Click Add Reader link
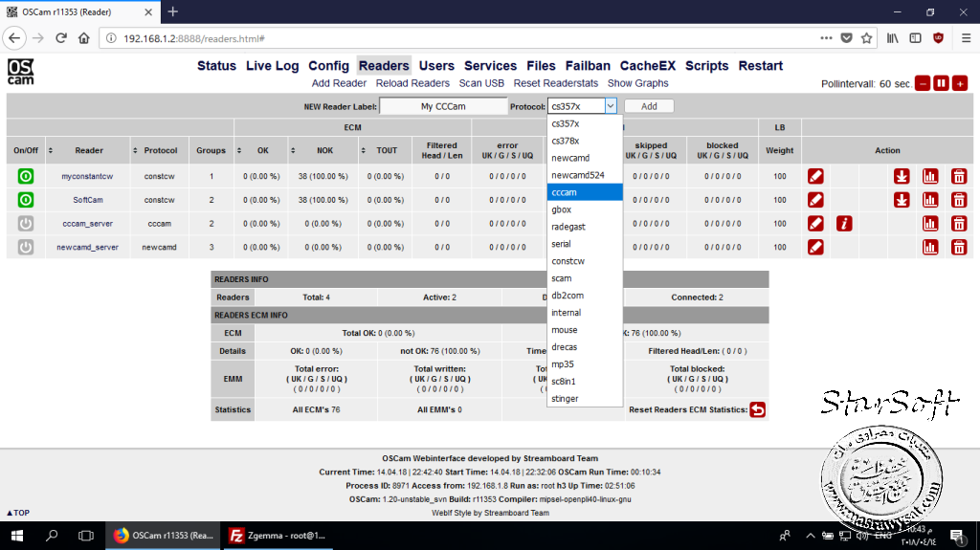The width and height of the screenshot is (980, 550). click(x=339, y=83)
